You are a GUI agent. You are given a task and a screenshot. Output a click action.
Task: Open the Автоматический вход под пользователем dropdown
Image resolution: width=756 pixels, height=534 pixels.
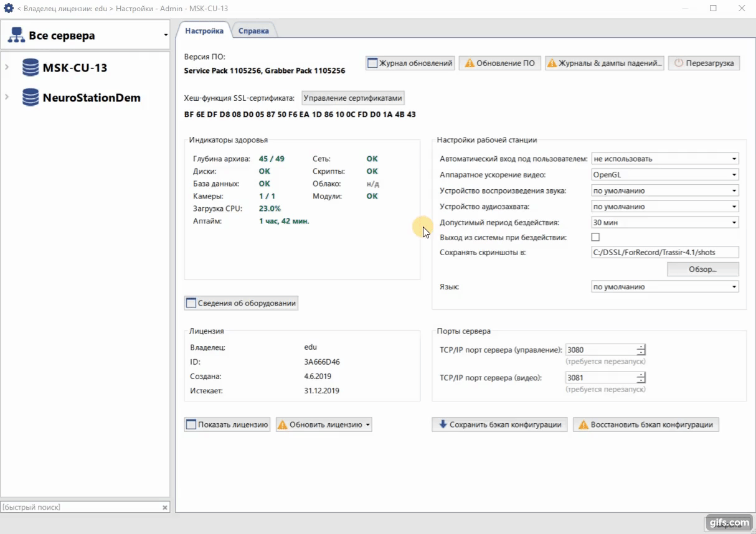click(664, 159)
